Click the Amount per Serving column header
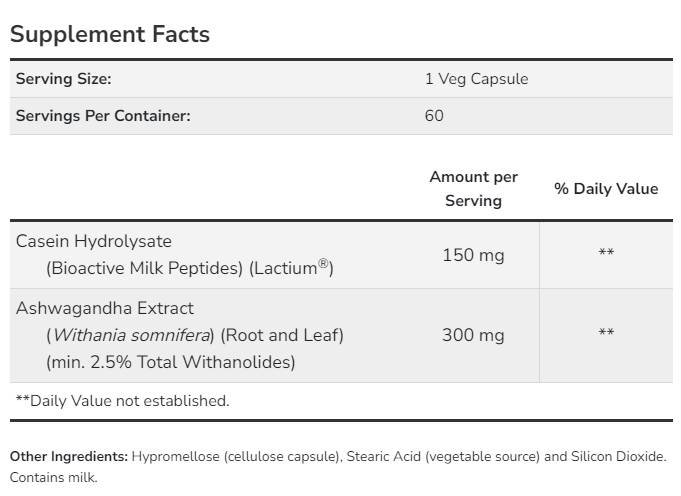The image size is (681, 496). pos(473,189)
